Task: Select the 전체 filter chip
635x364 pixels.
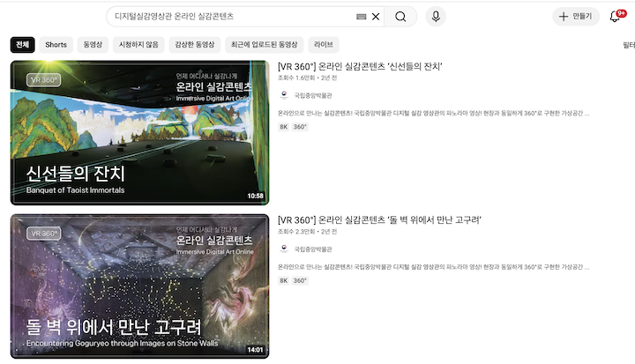Action: click(x=23, y=45)
